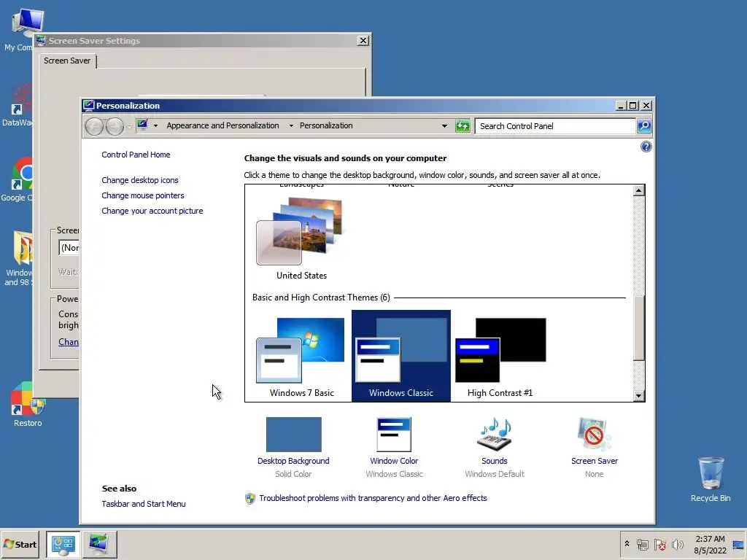The height and width of the screenshot is (560, 747).
Task: Click the search magnifier icon
Action: pyautogui.click(x=644, y=125)
